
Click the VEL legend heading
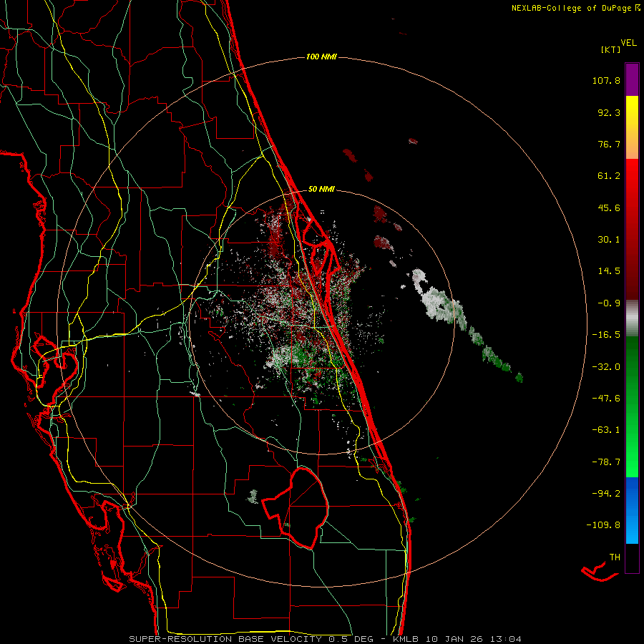(628, 43)
